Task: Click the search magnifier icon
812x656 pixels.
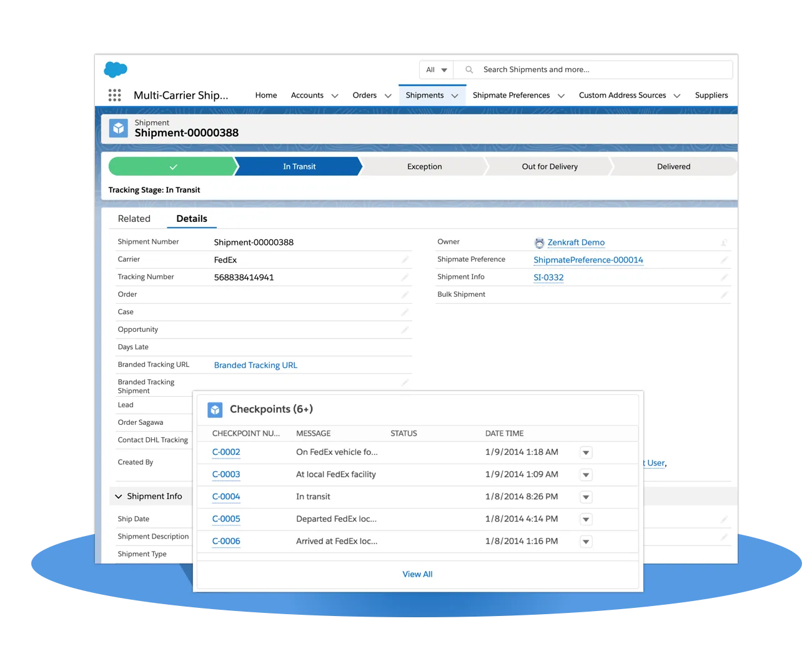Action: point(469,69)
